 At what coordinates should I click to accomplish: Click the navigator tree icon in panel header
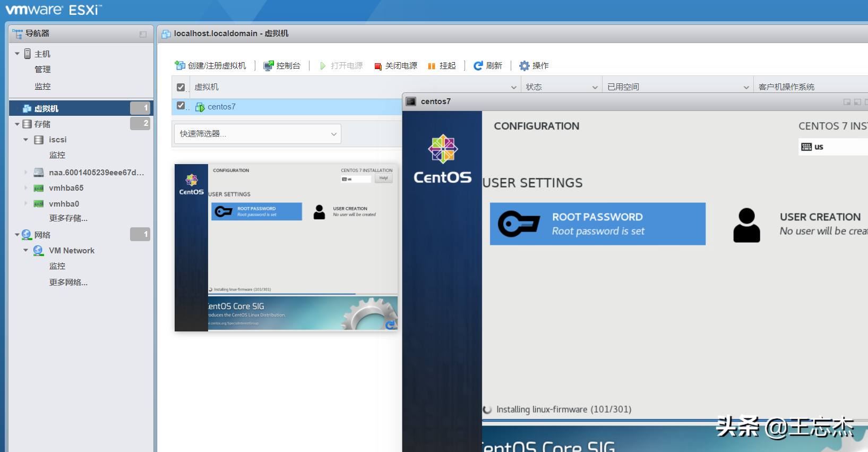18,34
